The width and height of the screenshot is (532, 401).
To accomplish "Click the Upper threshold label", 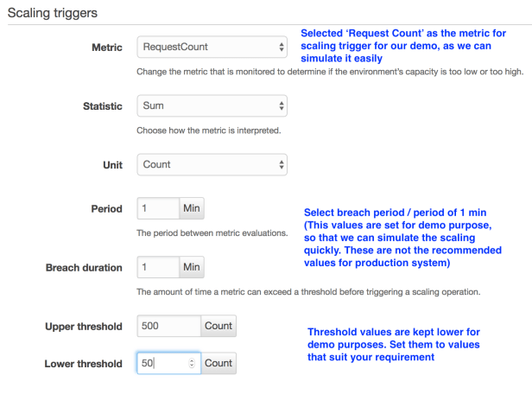I will point(84,327).
